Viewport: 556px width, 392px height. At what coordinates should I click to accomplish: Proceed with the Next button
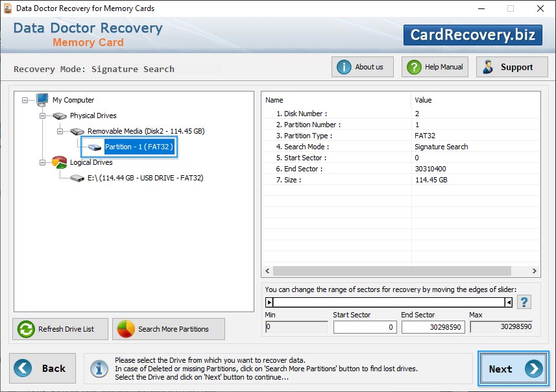(x=513, y=369)
